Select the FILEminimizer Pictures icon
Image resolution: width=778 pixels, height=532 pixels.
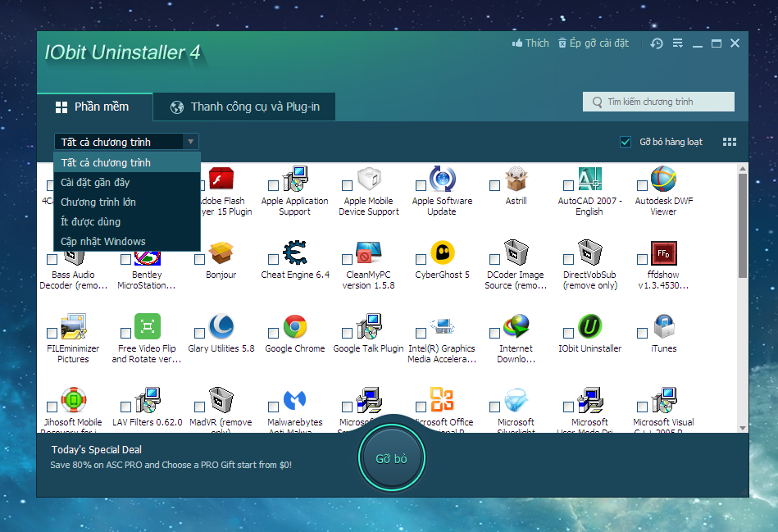[x=74, y=326]
